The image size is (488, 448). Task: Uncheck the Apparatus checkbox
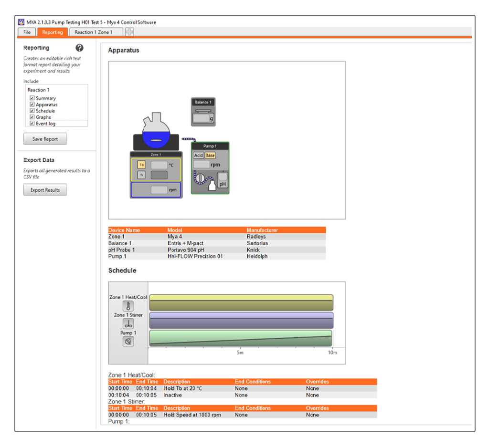[x=32, y=104]
